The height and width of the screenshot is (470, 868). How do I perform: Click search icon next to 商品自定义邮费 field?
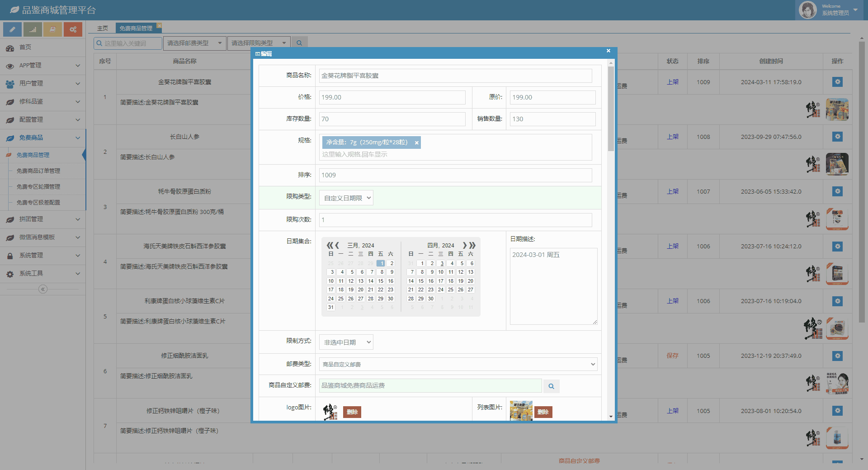(x=551, y=386)
